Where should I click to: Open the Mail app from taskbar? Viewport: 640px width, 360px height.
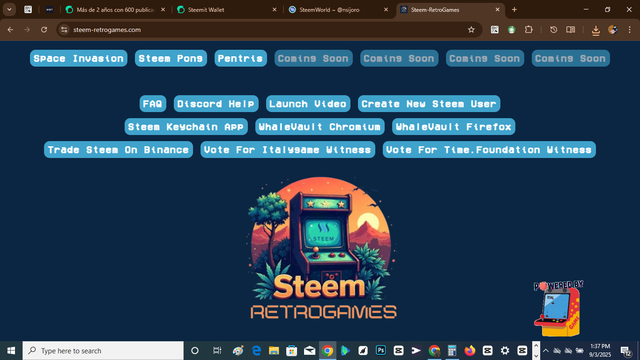click(309, 351)
